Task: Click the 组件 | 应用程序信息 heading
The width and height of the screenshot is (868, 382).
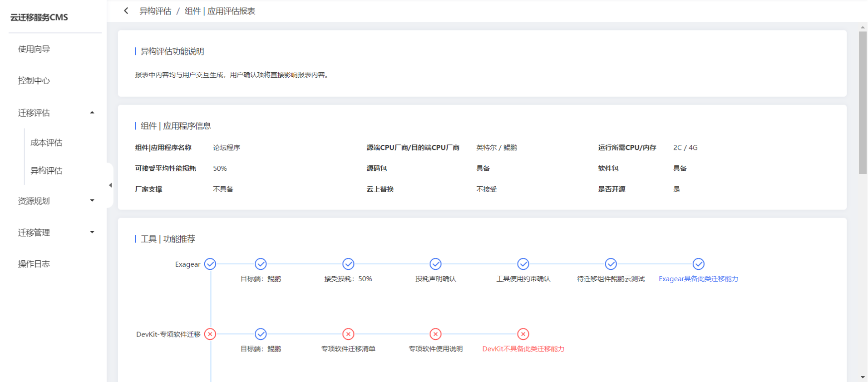Action: coord(176,126)
